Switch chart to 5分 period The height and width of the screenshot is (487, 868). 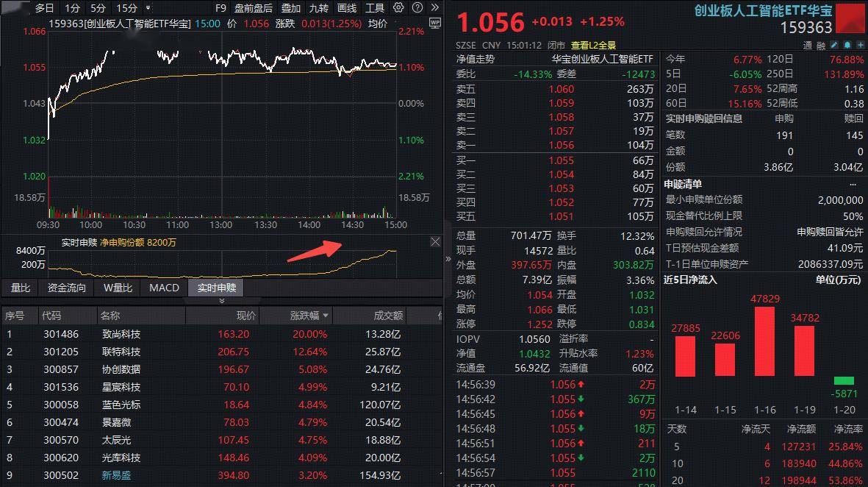(x=98, y=8)
